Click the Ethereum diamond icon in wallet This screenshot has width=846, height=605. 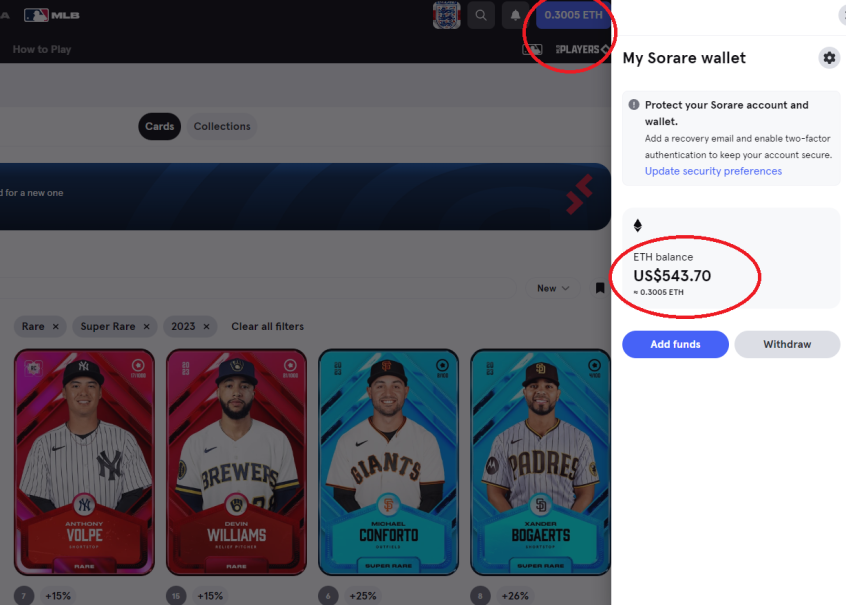638,226
